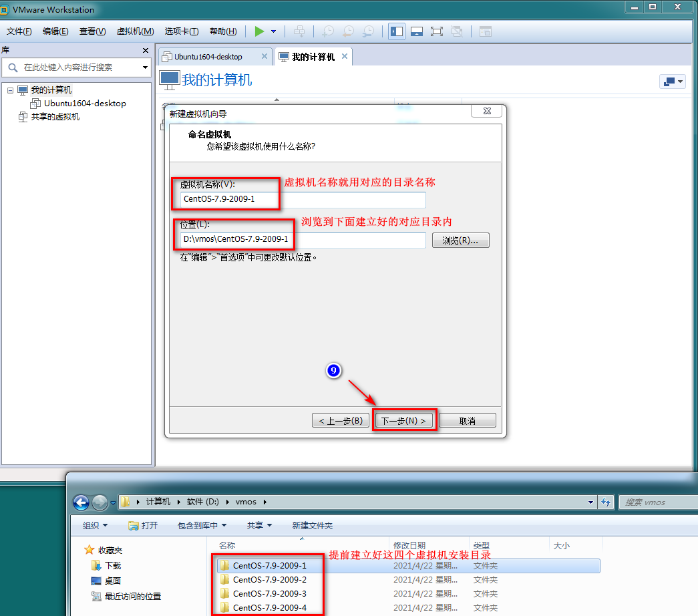Select the CentOS-7.9-2009-3 folder
Image resolution: width=698 pixels, height=616 pixels.
[269, 593]
